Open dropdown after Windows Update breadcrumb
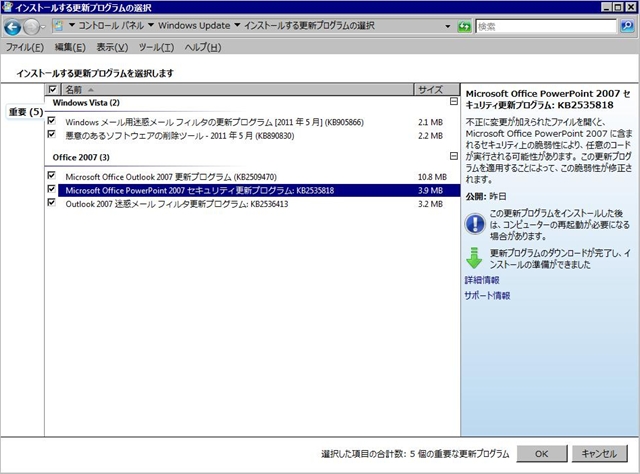Viewport: 640px width, 474px height. [237, 25]
